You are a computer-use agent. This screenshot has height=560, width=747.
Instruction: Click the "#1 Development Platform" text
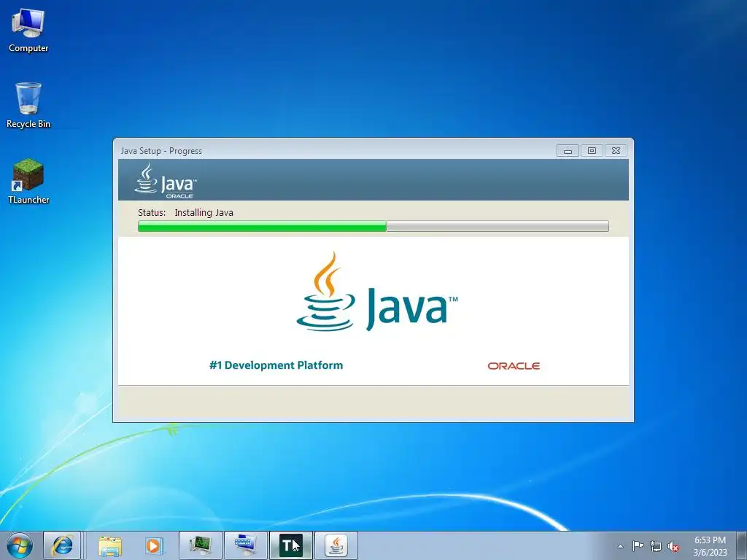coord(276,365)
